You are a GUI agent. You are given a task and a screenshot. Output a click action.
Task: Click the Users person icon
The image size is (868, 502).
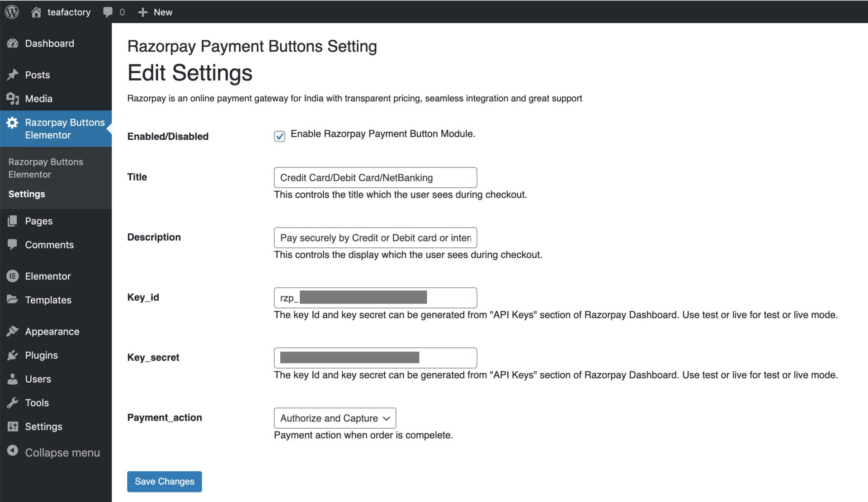pos(13,379)
